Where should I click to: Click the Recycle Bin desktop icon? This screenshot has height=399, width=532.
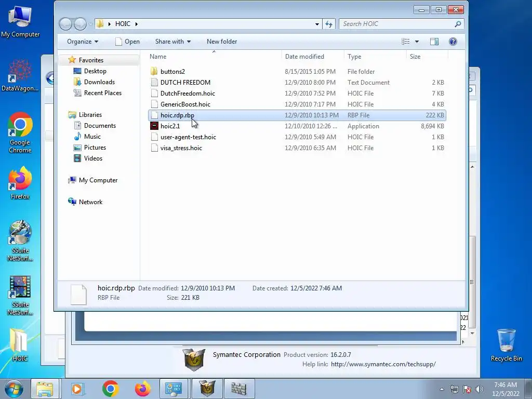coord(506,345)
